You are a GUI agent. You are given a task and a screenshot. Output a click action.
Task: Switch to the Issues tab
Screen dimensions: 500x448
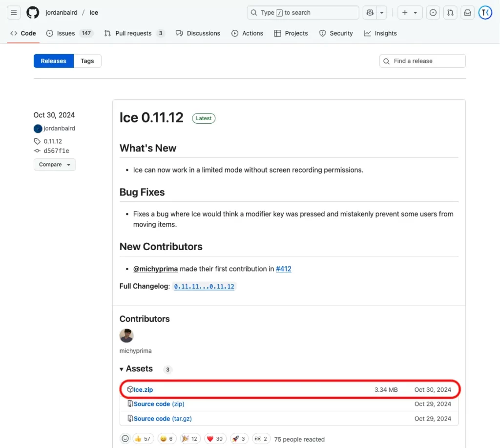pyautogui.click(x=70, y=33)
